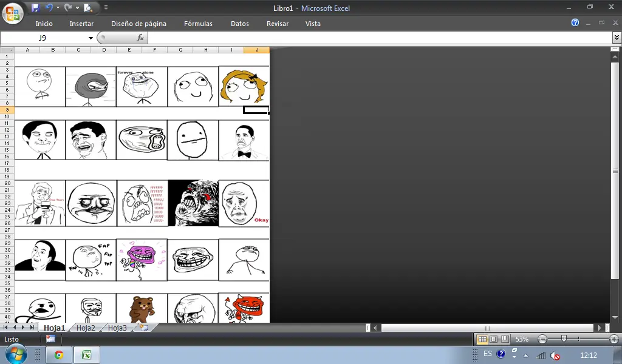Click horizontal scrollbar left arrow
Image resolution: width=622 pixels, height=364 pixels.
pyautogui.click(x=375, y=328)
